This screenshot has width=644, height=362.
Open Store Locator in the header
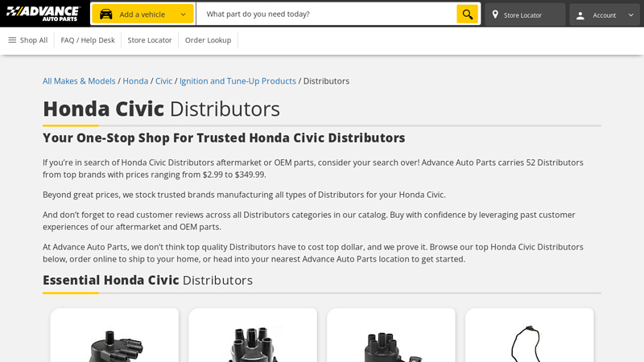pos(525,14)
